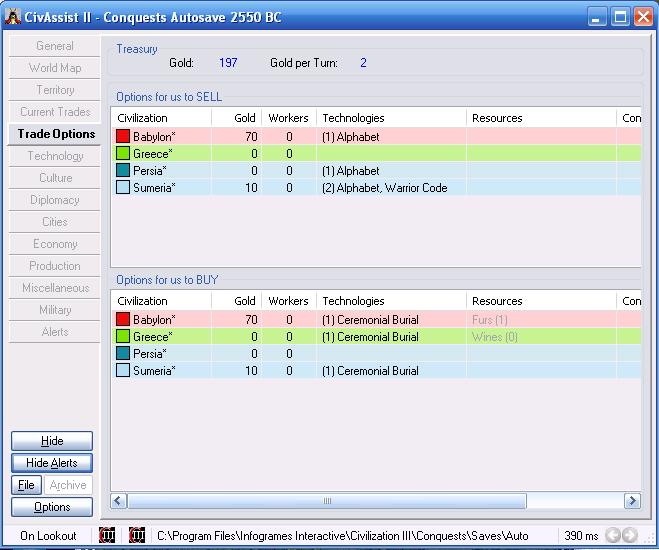Click the grey back arrow in status bar
The width and height of the screenshot is (659, 550).
[x=613, y=535]
